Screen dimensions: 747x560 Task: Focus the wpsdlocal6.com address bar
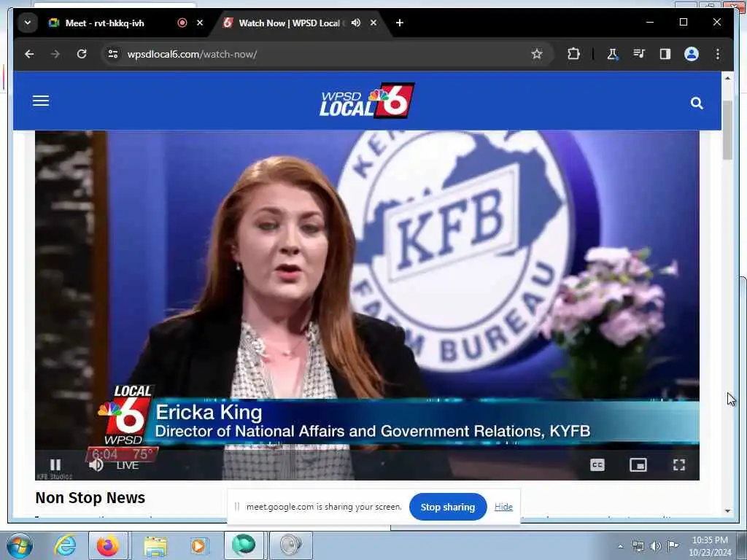[x=314, y=54]
